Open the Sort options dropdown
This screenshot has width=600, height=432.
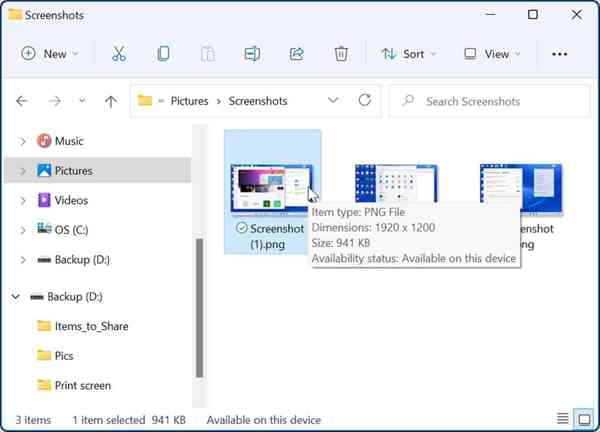pyautogui.click(x=409, y=54)
